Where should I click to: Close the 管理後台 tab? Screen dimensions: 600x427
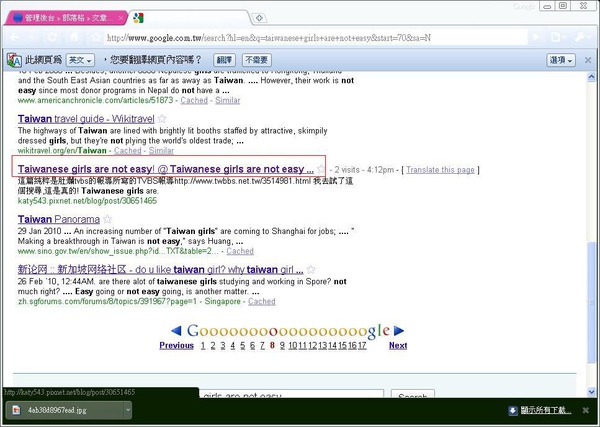(121, 18)
